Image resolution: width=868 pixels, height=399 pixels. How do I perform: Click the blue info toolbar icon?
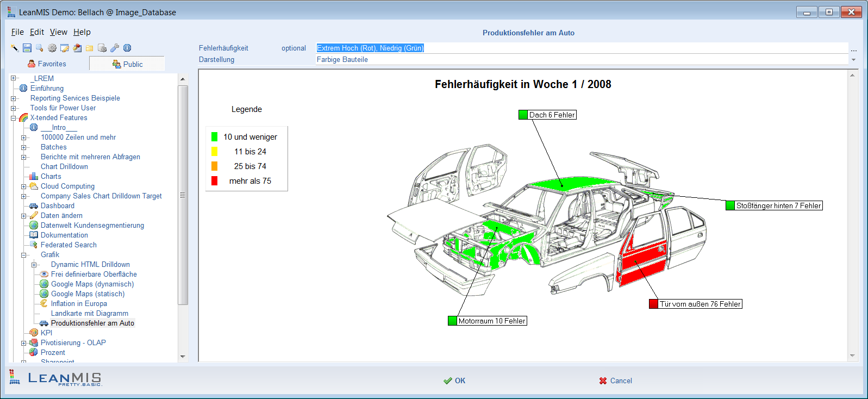(127, 48)
